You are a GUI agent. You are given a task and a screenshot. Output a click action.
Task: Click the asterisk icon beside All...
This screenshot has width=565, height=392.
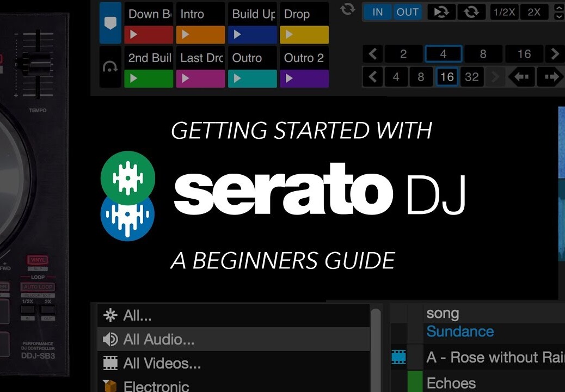110,315
